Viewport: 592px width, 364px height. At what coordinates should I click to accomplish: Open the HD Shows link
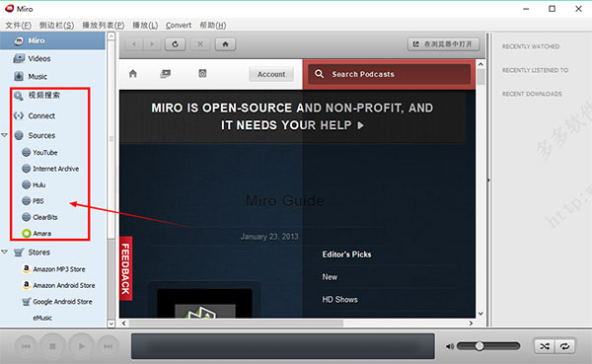(339, 300)
